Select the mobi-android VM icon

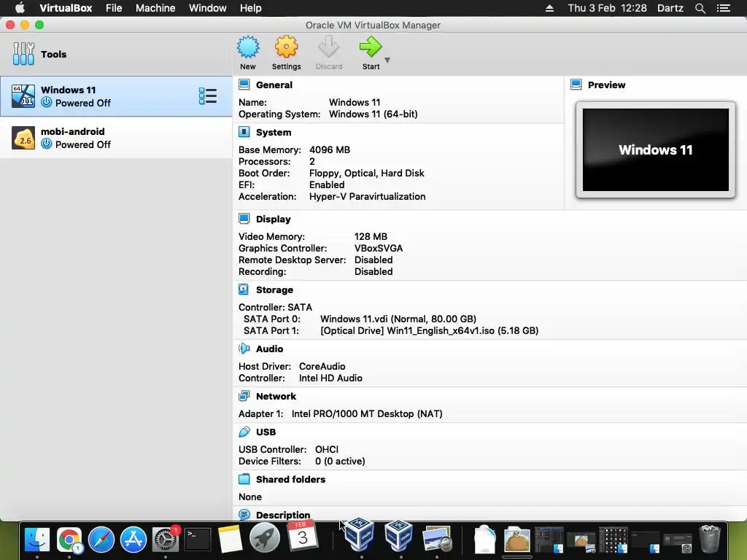tap(23, 138)
